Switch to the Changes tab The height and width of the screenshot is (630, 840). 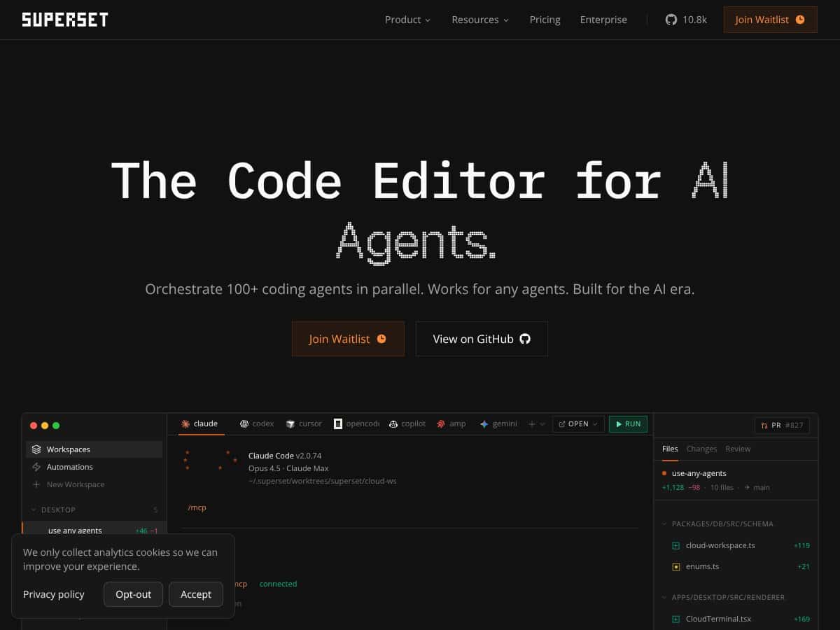(701, 449)
